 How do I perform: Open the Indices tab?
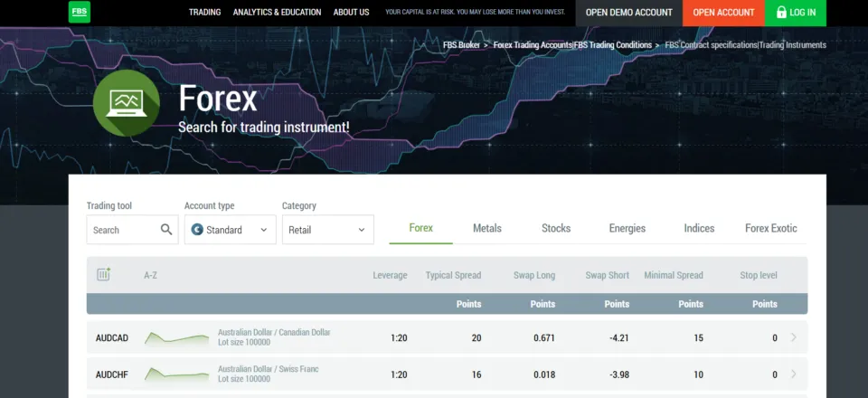pyautogui.click(x=699, y=229)
